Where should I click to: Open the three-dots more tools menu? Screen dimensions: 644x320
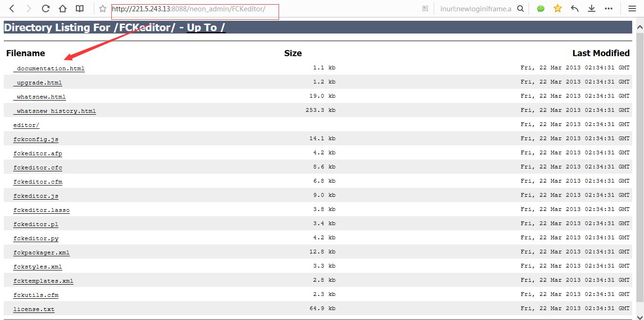tap(609, 8)
